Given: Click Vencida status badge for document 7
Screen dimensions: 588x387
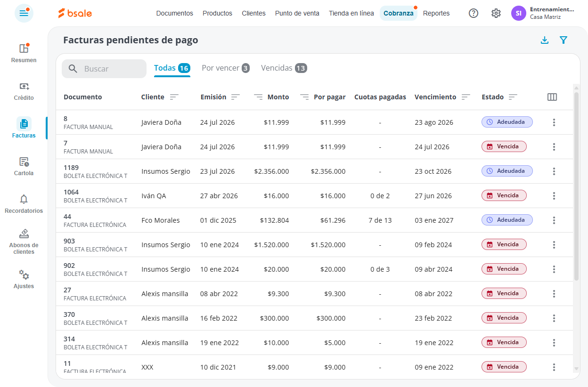Looking at the screenshot, I should 504,146.
